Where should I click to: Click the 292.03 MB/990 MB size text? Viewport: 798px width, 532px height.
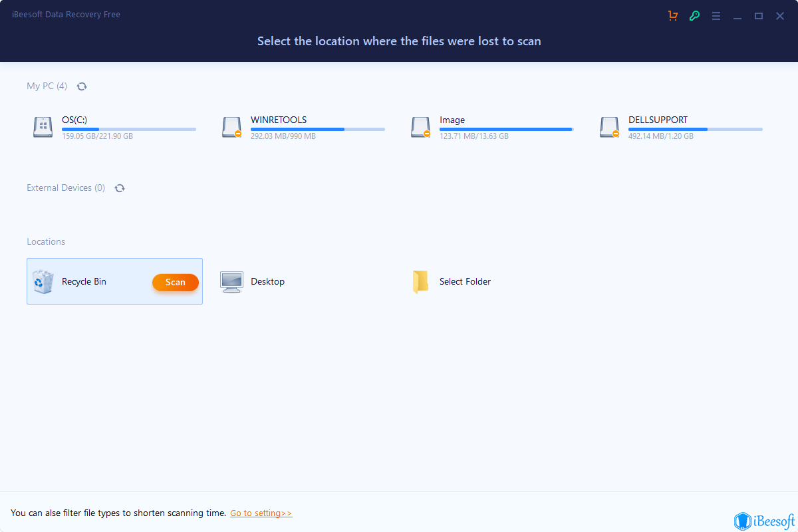click(283, 136)
